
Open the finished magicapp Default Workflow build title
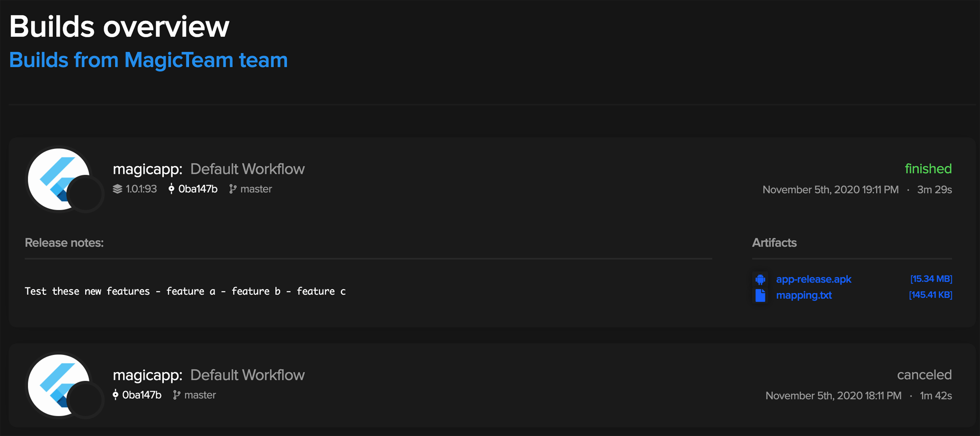click(209, 169)
